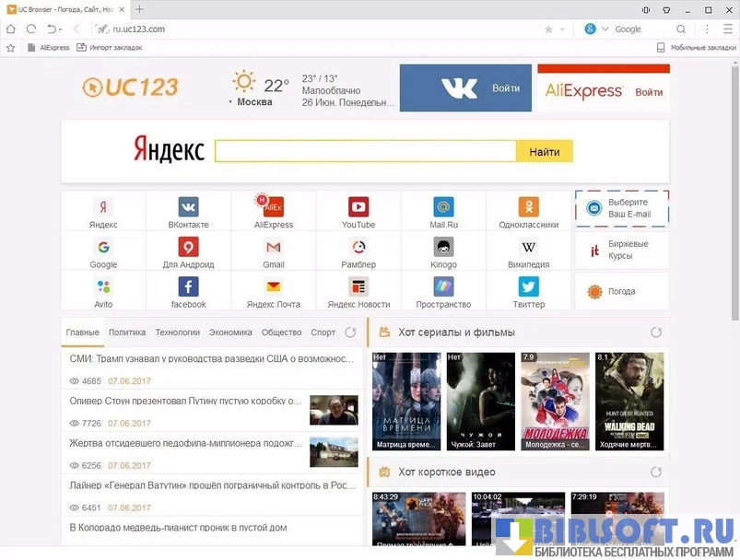This screenshot has width=740, height=560.
Task: Click the page reload icon
Action: 31,29
